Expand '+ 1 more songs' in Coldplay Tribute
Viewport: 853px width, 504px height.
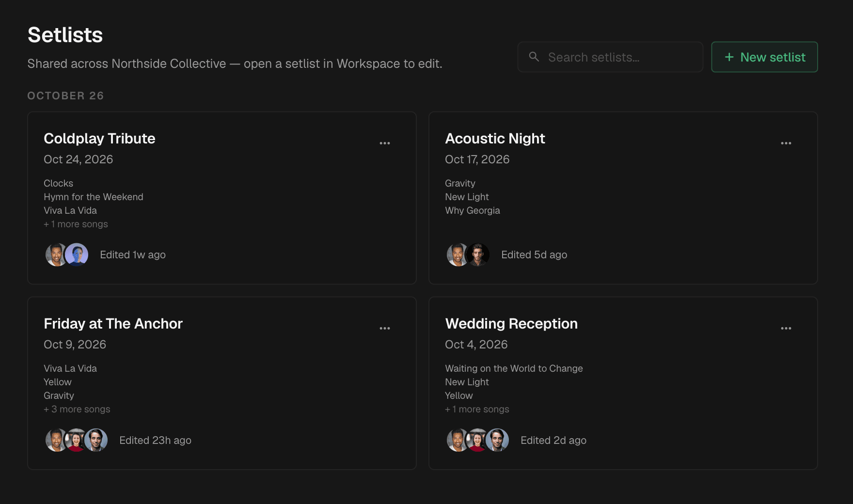[x=76, y=224]
